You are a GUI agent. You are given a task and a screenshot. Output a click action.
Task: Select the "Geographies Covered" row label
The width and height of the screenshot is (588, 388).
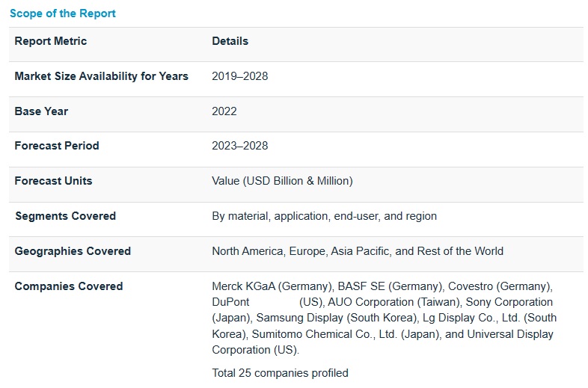coord(73,251)
